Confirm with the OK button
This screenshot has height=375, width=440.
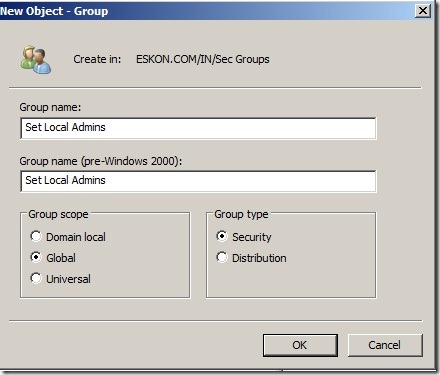[300, 345]
